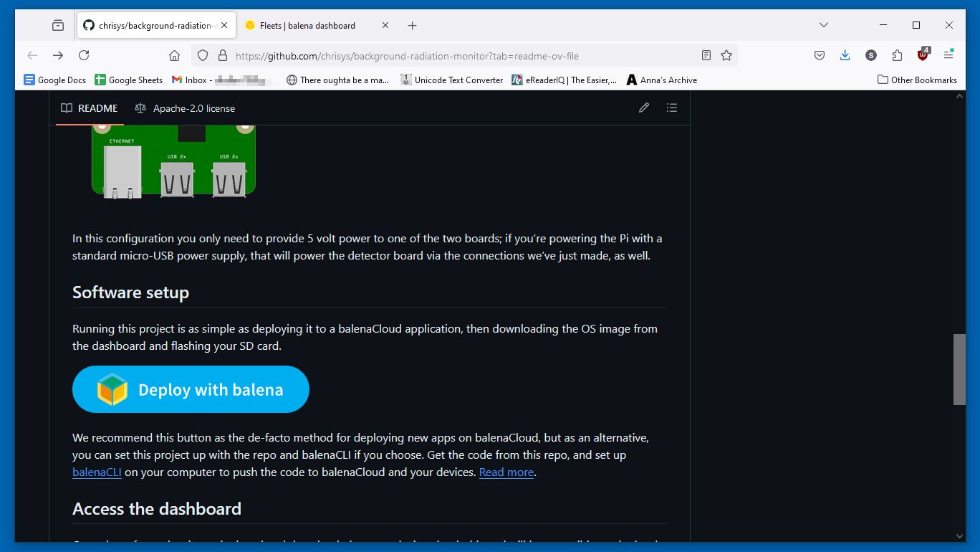This screenshot has height=552, width=980.
Task: Open There oughta be a ma... bookmark
Action: click(337, 80)
